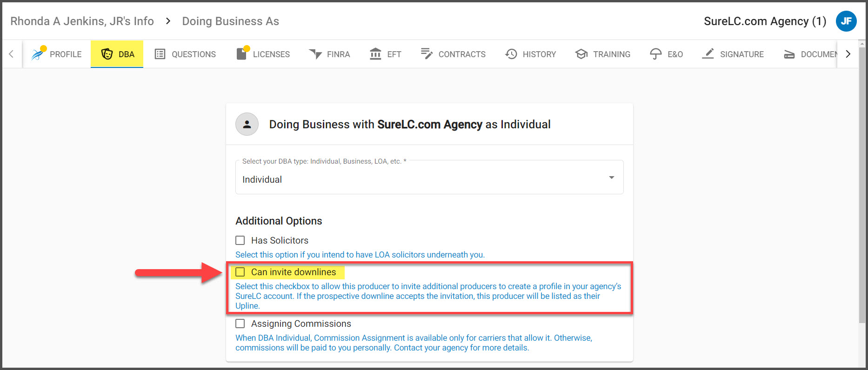The image size is (868, 370).
Task: Select the SIGNATURE tab label
Action: [742, 54]
